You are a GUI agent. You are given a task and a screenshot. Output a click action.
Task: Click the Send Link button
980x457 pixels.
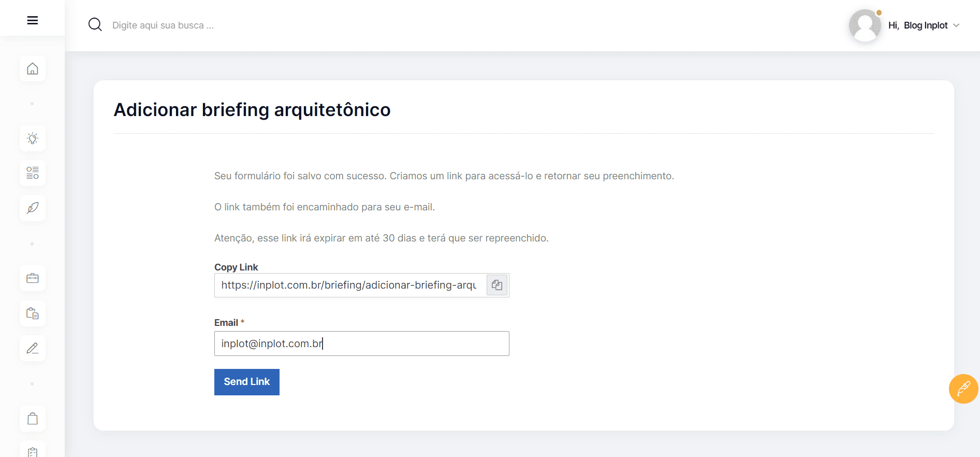pos(247,382)
